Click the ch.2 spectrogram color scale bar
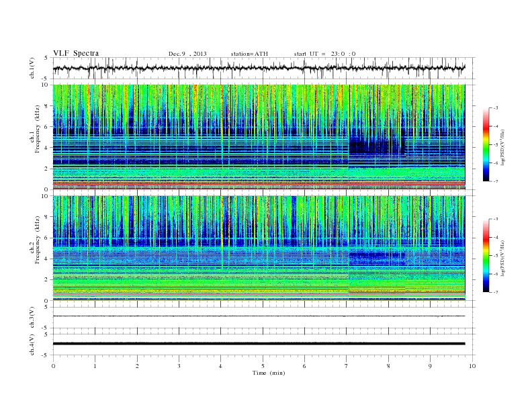 486,255
